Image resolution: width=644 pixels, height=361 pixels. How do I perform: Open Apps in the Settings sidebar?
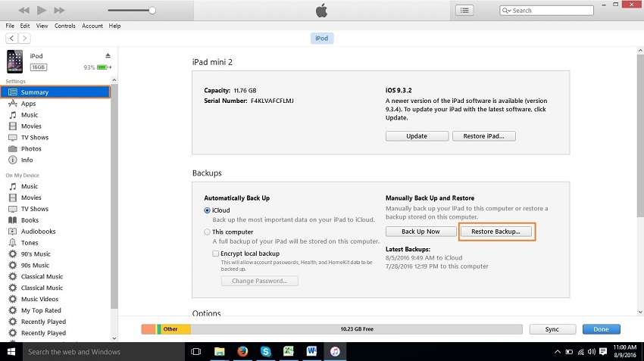point(28,104)
